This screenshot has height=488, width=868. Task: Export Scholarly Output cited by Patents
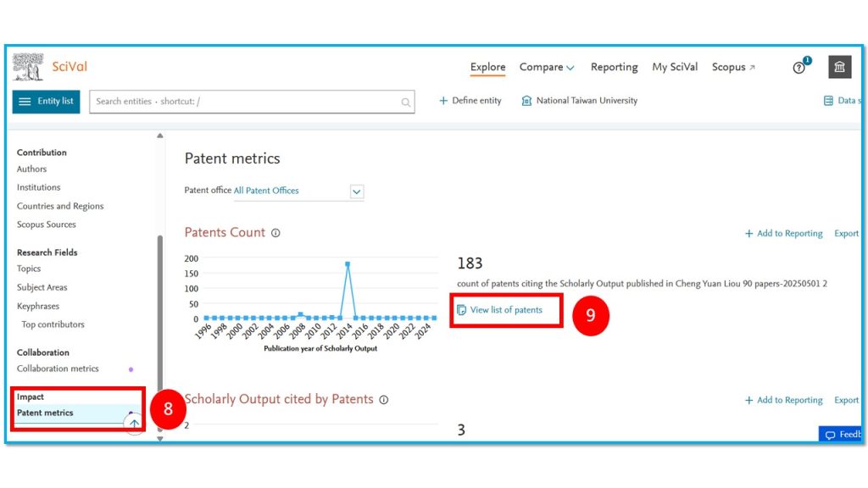(847, 400)
